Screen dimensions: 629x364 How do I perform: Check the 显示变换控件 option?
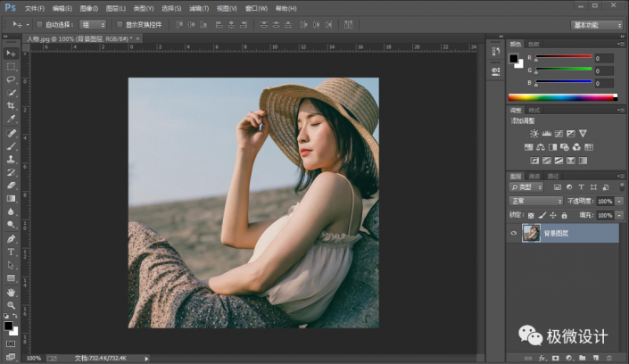coord(119,25)
